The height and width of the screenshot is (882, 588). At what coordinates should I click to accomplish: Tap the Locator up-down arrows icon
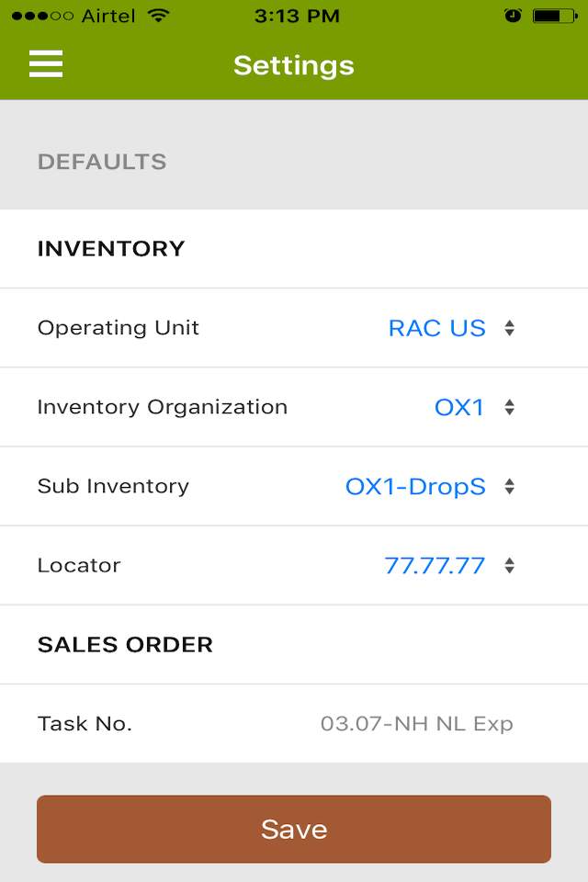pyautogui.click(x=509, y=565)
